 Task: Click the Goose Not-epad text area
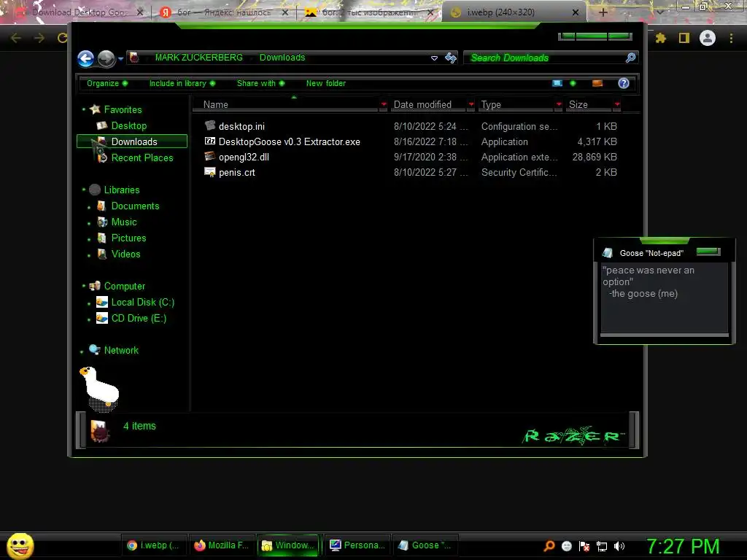(664, 297)
